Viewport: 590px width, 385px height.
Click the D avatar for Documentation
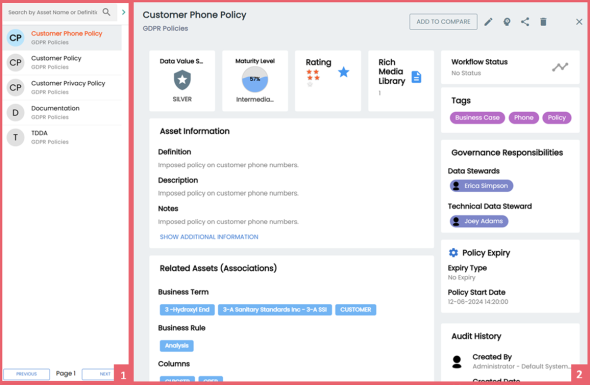15,113
